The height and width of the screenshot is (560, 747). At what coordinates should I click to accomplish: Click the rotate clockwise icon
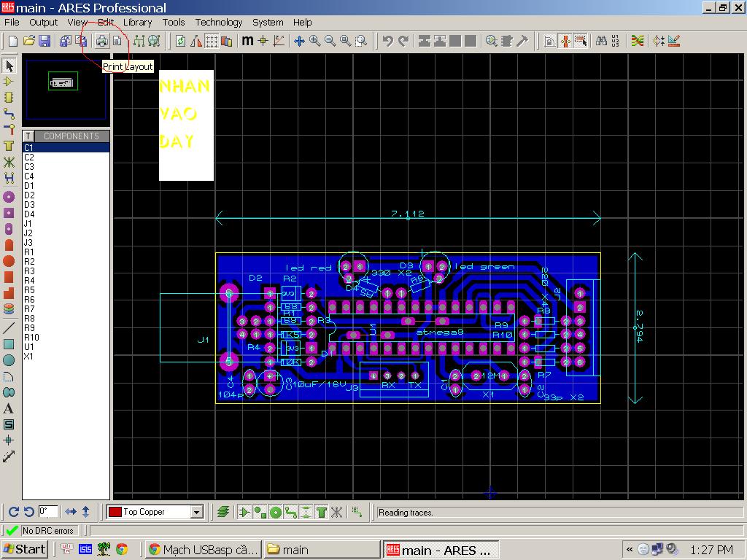(x=13, y=512)
